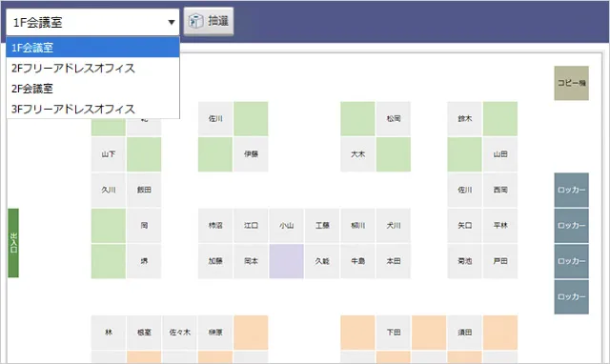The image size is (610, 364).
Task: Click the 林 seat
Action: 109,333
